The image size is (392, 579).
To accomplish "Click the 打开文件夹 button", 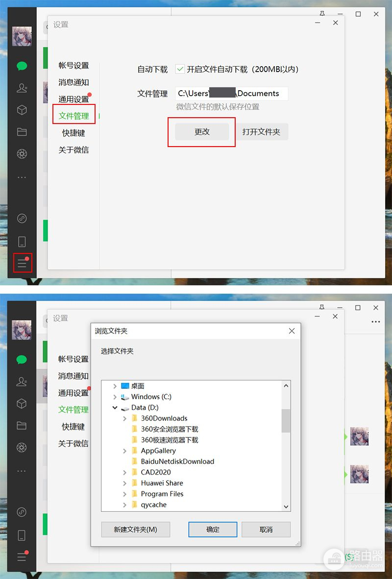I will tap(261, 132).
